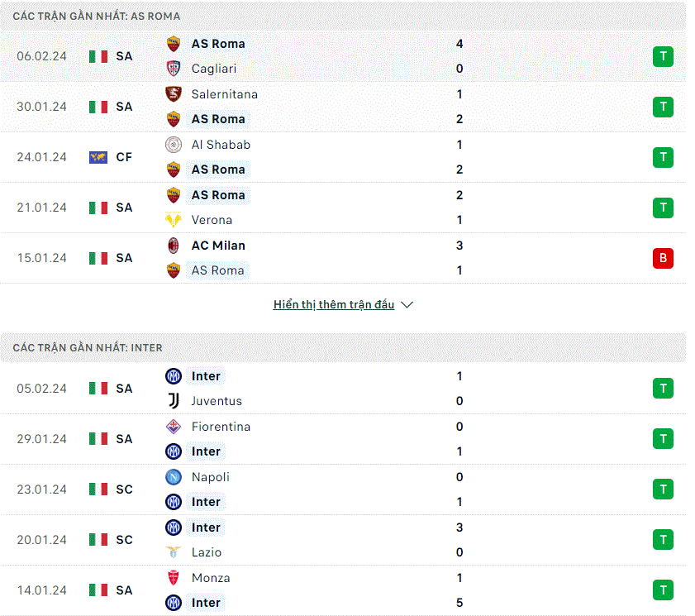Click the Salernitana team logo
Image resolution: width=695 pixels, height=616 pixels.
(x=174, y=94)
